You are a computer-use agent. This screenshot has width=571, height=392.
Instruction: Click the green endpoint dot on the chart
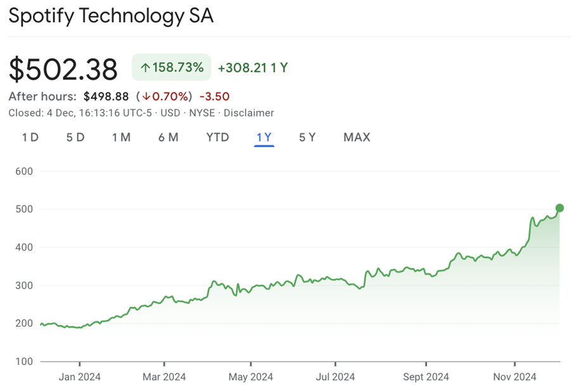(x=560, y=208)
